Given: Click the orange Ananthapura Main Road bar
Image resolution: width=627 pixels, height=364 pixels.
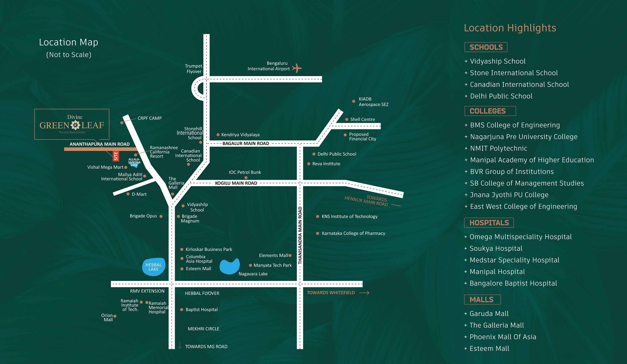Looking at the screenshot, I should pos(88,149).
